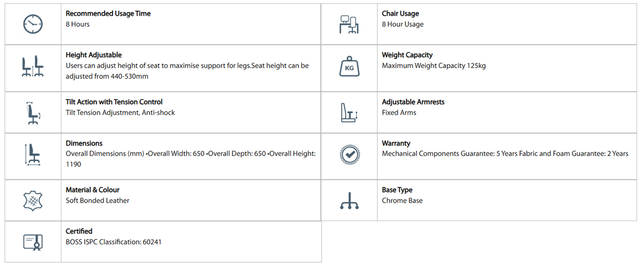The width and height of the screenshot is (644, 275).
Task: Select the Recommended Usage Time heading
Action: 108,14
